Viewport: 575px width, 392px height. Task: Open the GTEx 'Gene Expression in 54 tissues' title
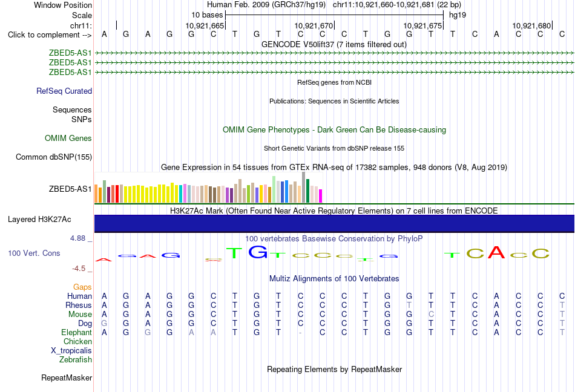(x=334, y=167)
